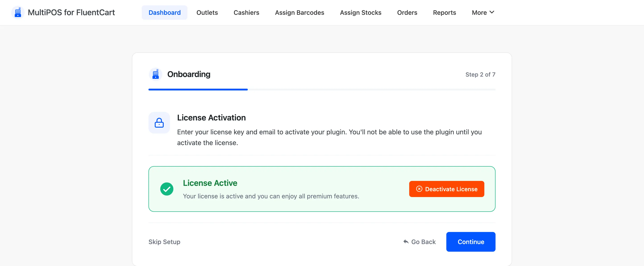Open the Reports page

(x=444, y=13)
